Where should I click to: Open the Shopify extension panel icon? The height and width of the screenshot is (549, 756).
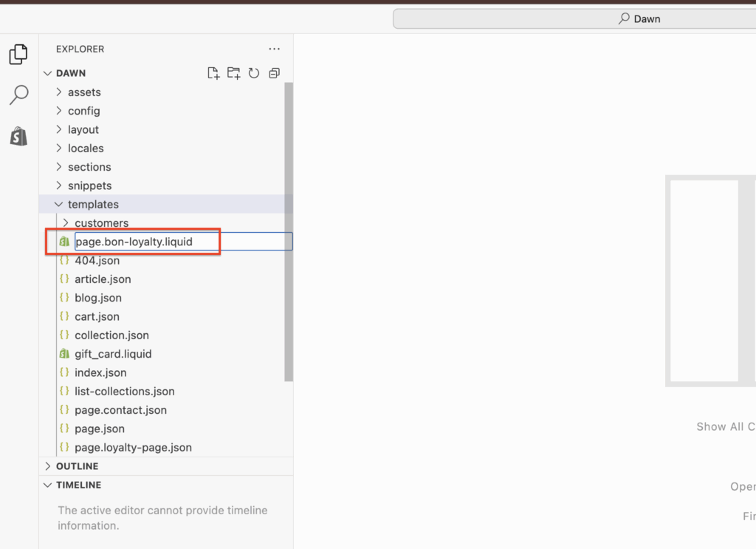click(18, 136)
